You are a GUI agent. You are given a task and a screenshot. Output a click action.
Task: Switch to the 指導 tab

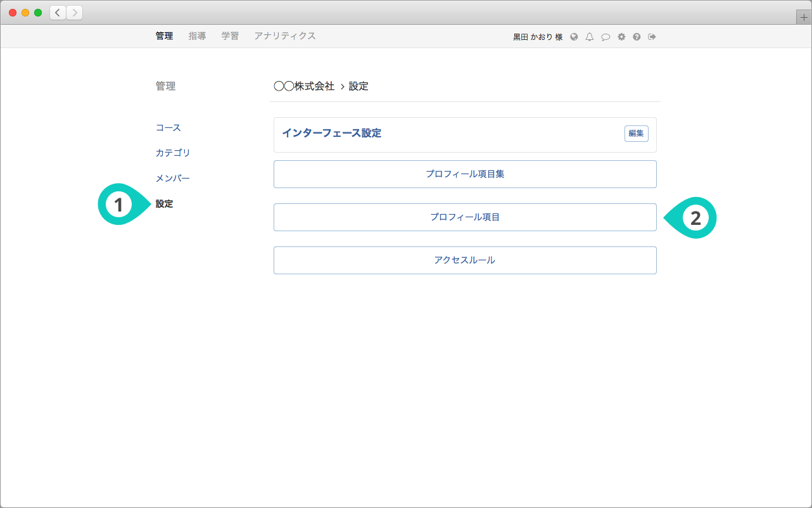pos(197,36)
